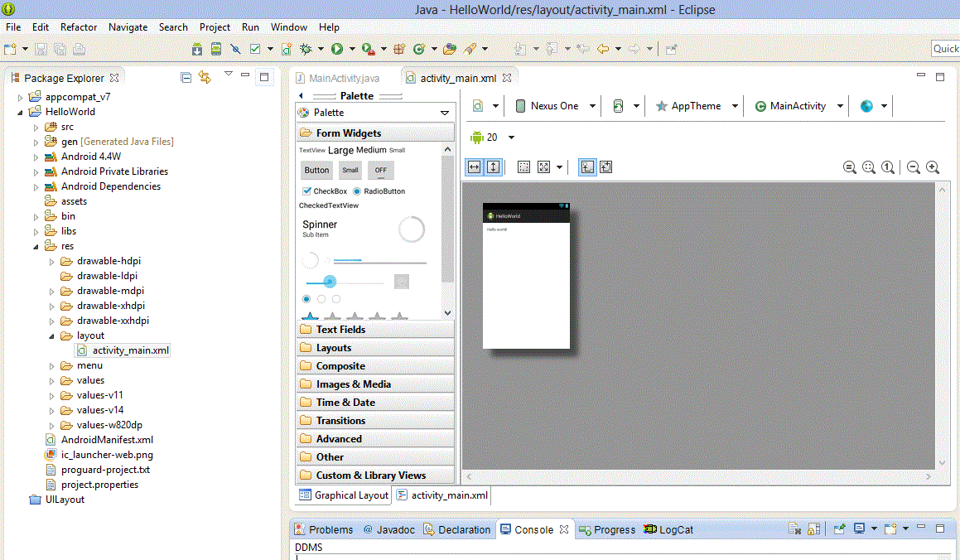960x560 pixels.
Task: Open the Problems tab
Action: coord(324,529)
